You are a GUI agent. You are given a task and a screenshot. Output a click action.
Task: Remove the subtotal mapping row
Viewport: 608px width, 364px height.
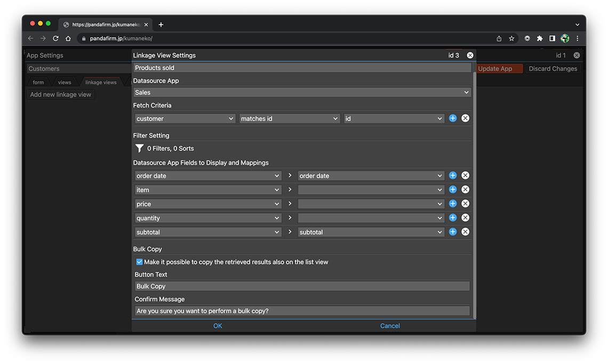coord(465,232)
